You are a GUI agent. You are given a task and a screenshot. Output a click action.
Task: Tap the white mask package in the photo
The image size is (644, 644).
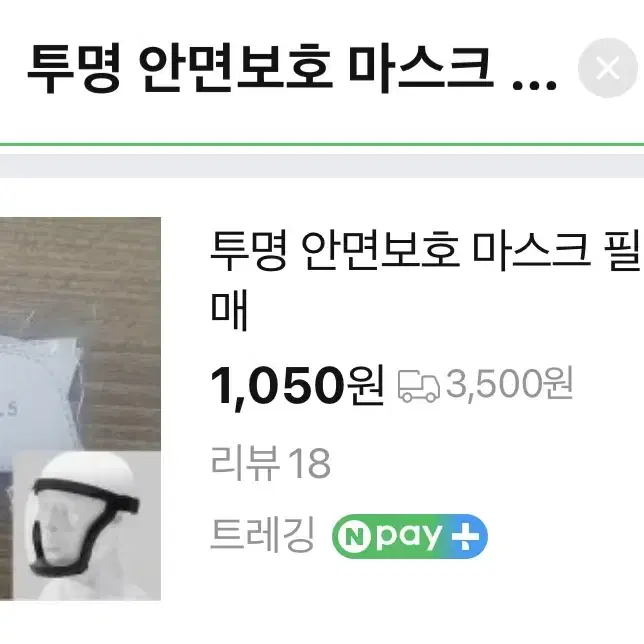39,394
